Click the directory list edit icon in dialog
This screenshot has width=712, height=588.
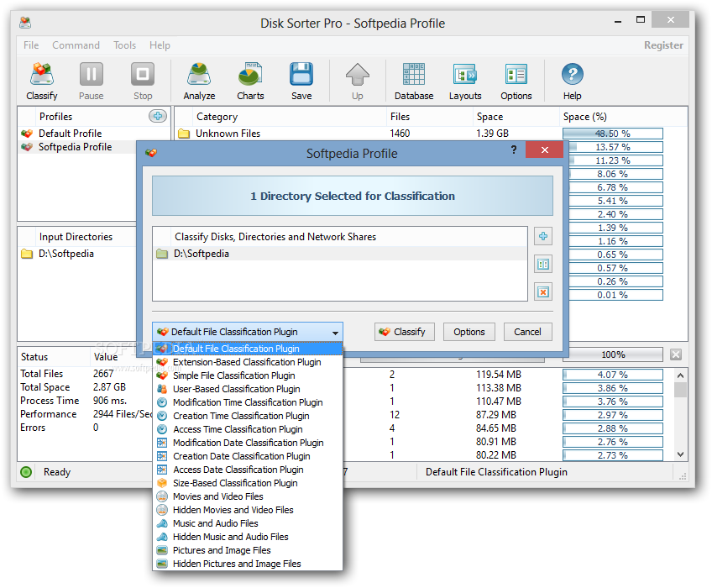point(543,264)
